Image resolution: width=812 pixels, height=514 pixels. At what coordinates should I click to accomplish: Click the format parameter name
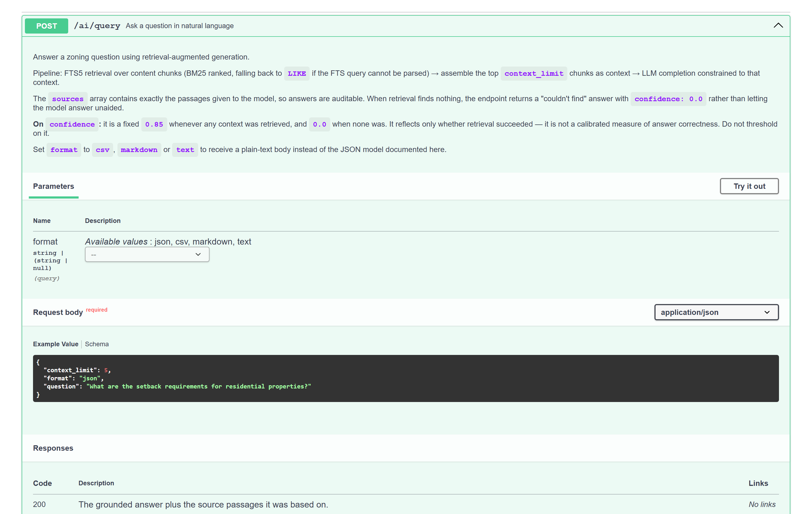45,242
